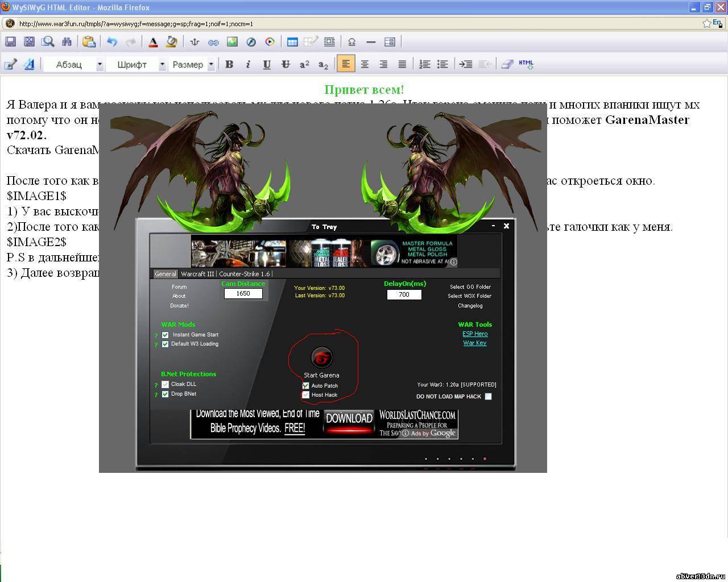Click the Paste clipboard icon
This screenshot has height=582, width=728.
coord(89,41)
